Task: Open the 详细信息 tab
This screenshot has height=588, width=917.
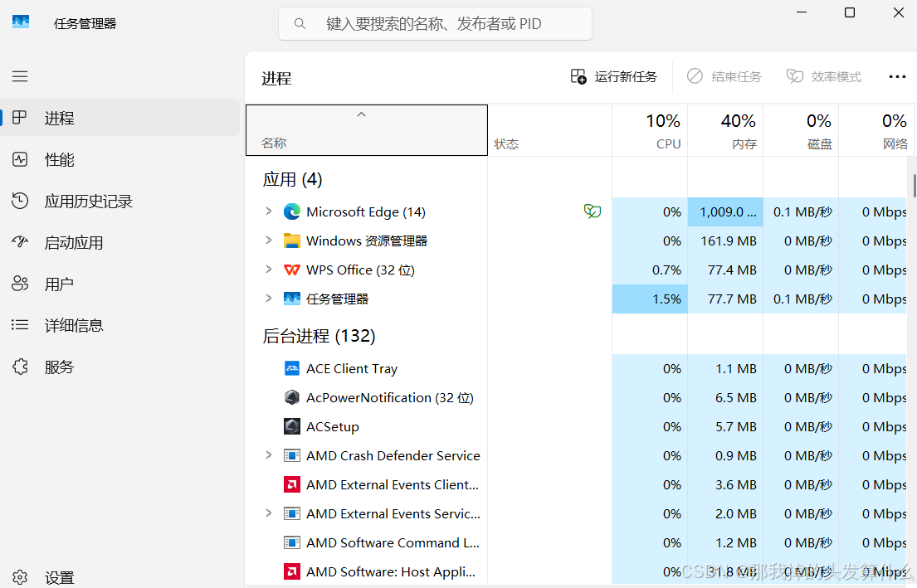Action: pos(120,325)
